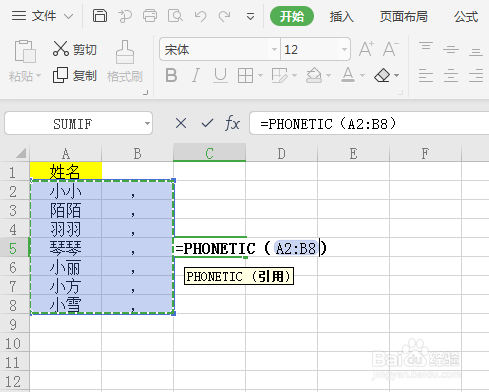489x392 pixels.
Task: Select row 9 header
Action: click(14, 324)
